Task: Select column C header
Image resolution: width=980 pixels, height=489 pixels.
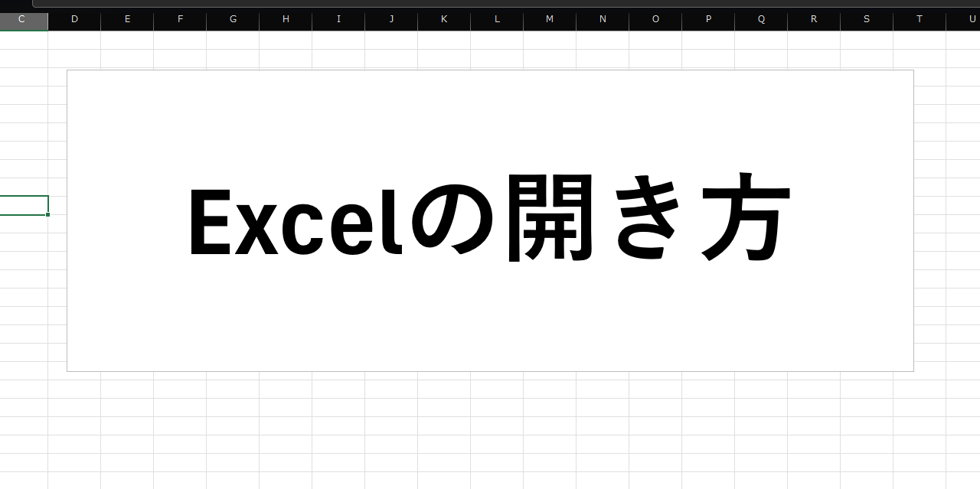Action: (24, 20)
